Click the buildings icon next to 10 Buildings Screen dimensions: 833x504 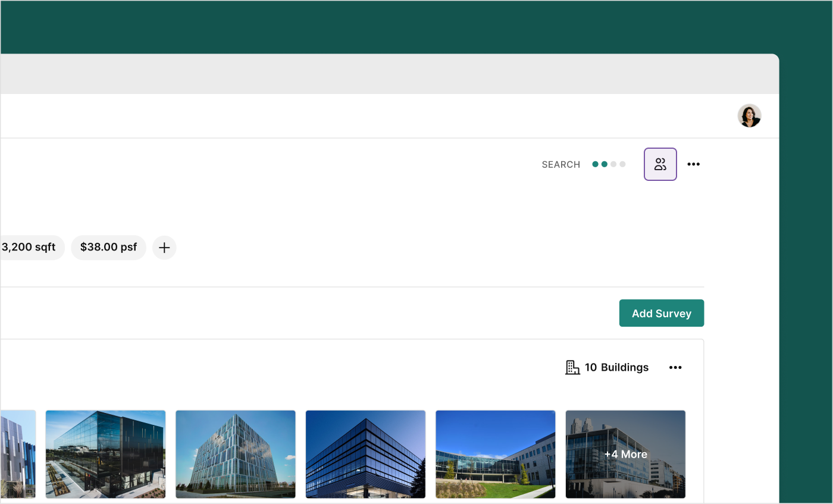click(x=572, y=368)
